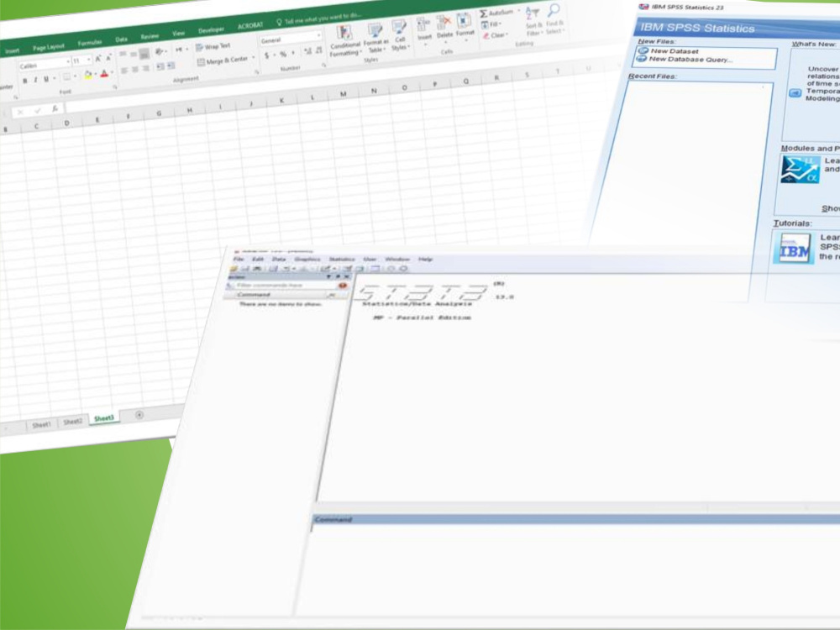Open the Excel ACROBAT tab
This screenshot has width=840, height=630.
(250, 26)
